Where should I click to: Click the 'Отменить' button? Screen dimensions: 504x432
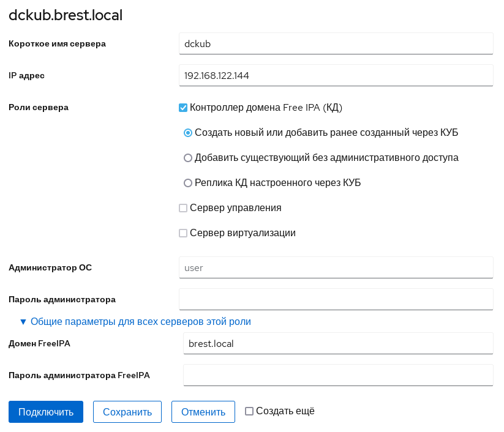[x=203, y=412]
